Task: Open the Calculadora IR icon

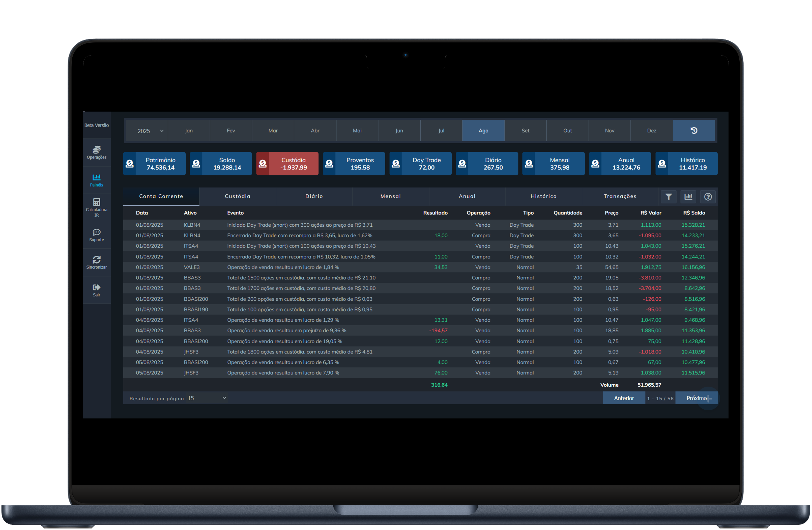Action: click(x=97, y=202)
